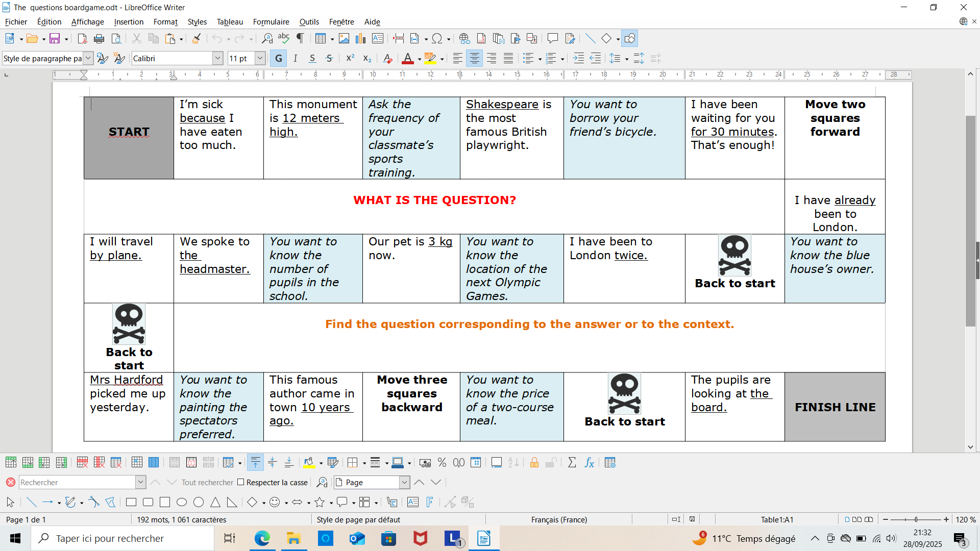This screenshot has width=980, height=551.
Task: Open the Édition menu
Action: (49, 21)
